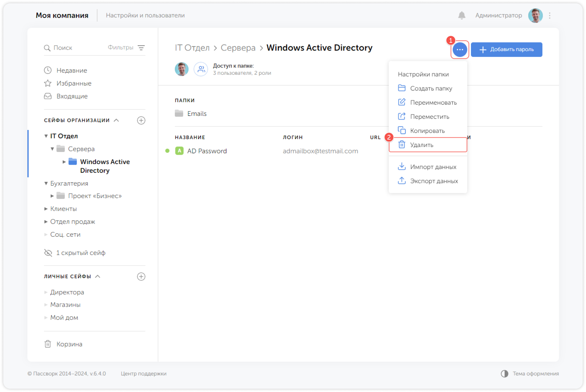586x392 pixels.
Task: Select Переименовать from the folder menu
Action: click(x=433, y=102)
